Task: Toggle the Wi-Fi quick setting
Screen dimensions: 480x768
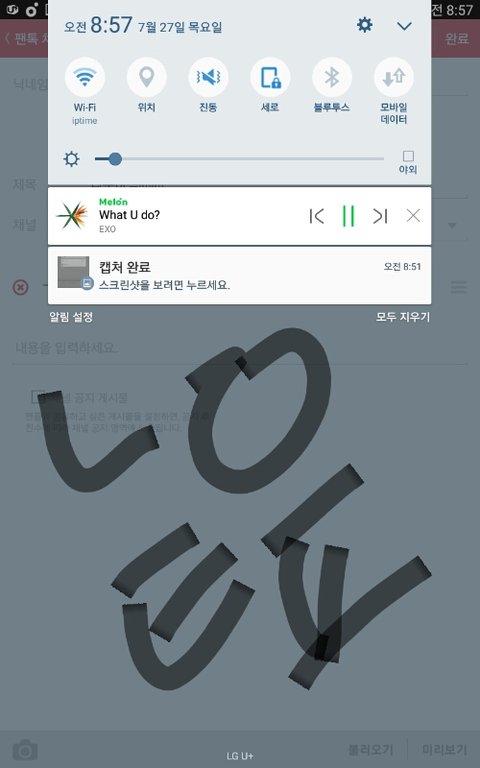Action: point(85,77)
